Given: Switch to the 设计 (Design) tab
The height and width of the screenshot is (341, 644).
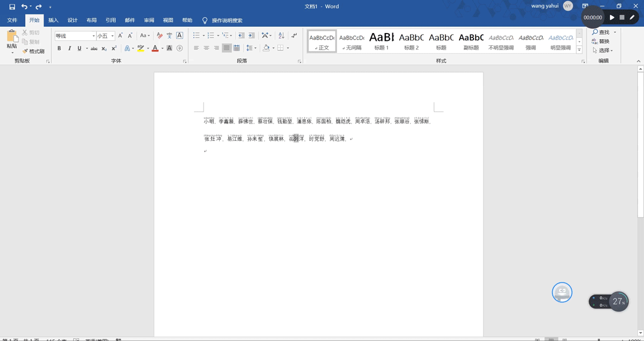Looking at the screenshot, I should point(73,20).
